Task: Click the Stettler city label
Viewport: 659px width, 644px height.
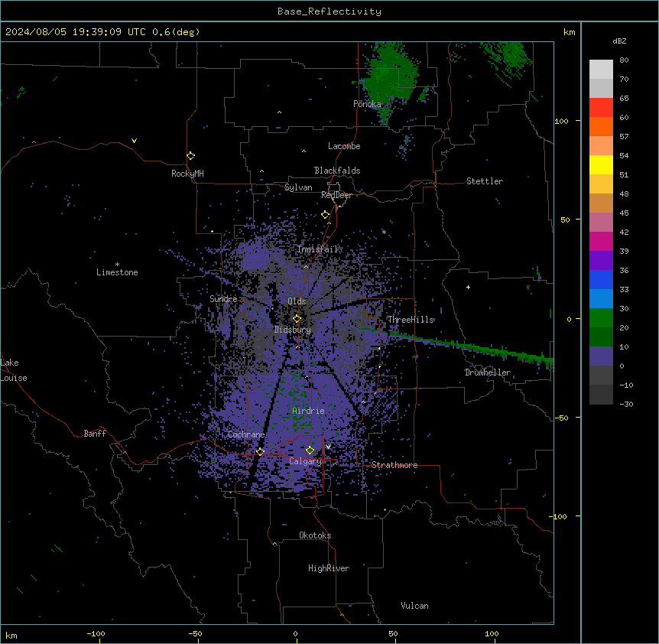Action: click(x=485, y=181)
